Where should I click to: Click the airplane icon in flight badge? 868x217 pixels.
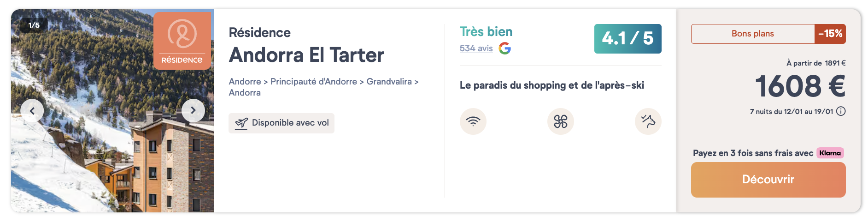pyautogui.click(x=241, y=123)
